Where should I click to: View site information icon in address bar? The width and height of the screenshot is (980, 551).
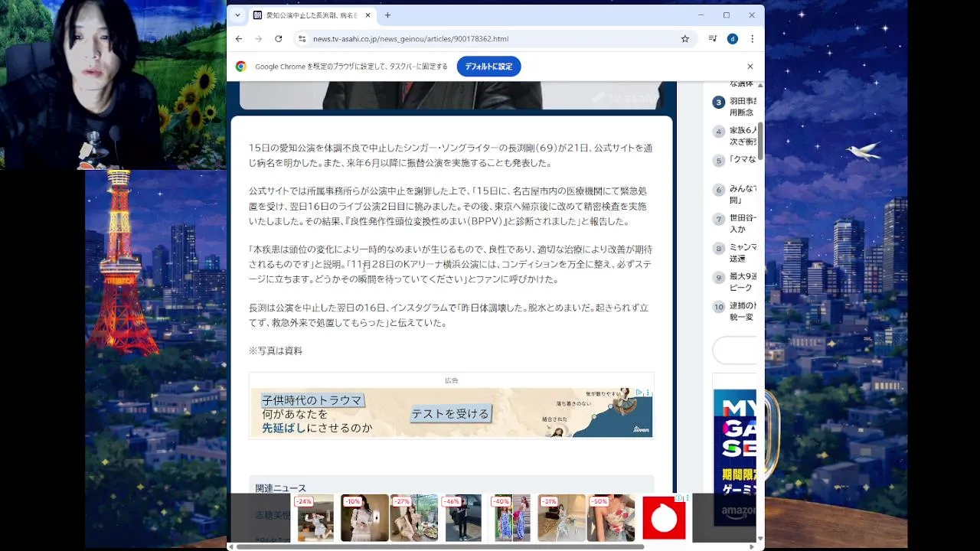[302, 39]
